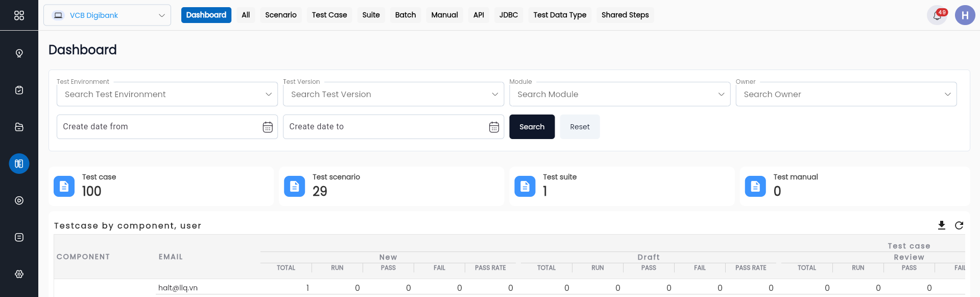Go to the Batch tab
The image size is (980, 297).
(x=405, y=15)
